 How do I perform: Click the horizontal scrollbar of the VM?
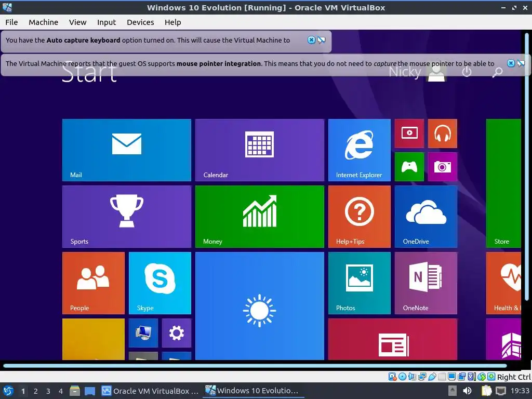pos(255,366)
